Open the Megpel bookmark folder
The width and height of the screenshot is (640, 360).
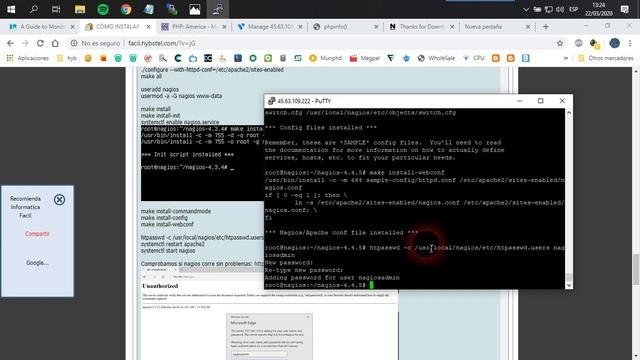click(364, 58)
